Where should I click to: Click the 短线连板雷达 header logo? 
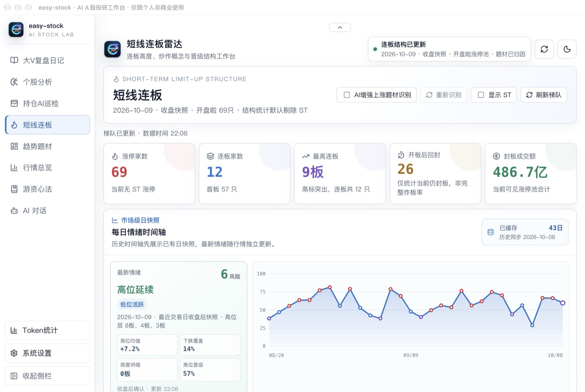coord(113,49)
